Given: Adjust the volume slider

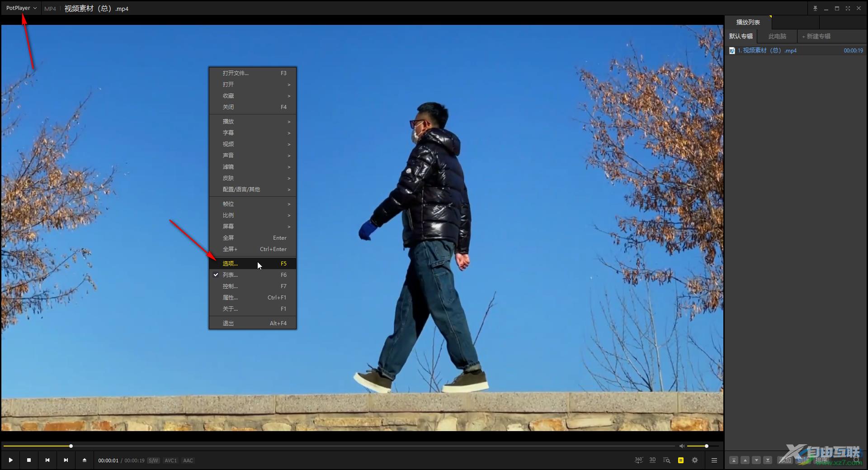Looking at the screenshot, I should (703, 446).
